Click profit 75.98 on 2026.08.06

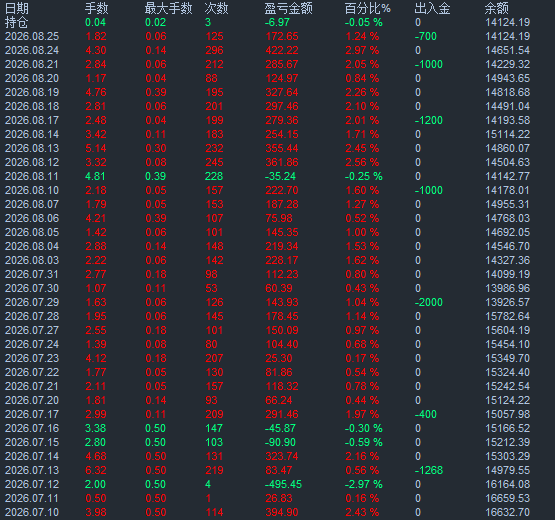pyautogui.click(x=279, y=218)
